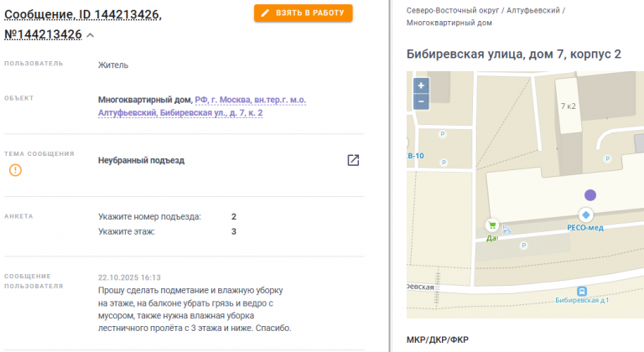Click the 'РЕСО-мед' label on map
The image size is (644, 352).
[x=585, y=228]
